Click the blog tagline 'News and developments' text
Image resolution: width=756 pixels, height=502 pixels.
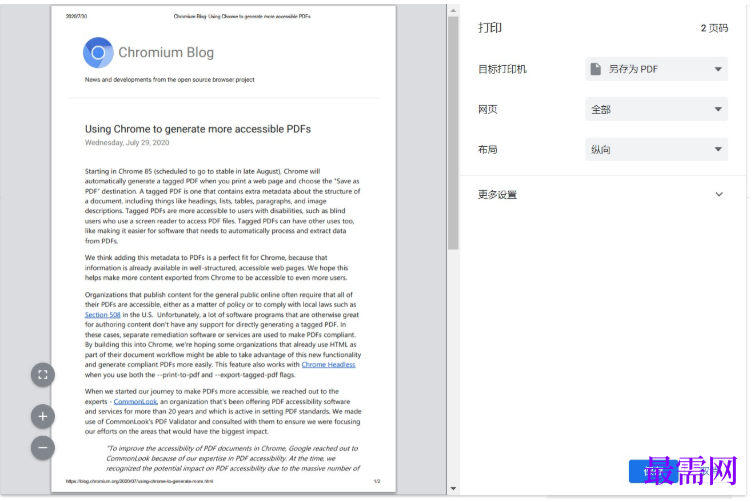click(169, 80)
